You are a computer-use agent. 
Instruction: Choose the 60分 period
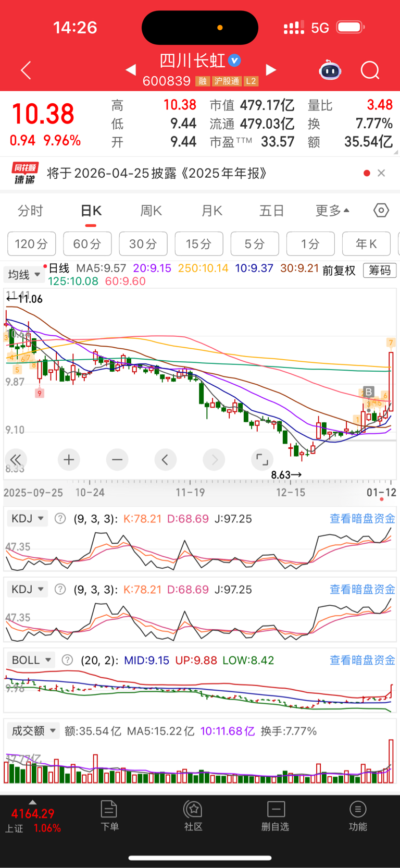[87, 244]
